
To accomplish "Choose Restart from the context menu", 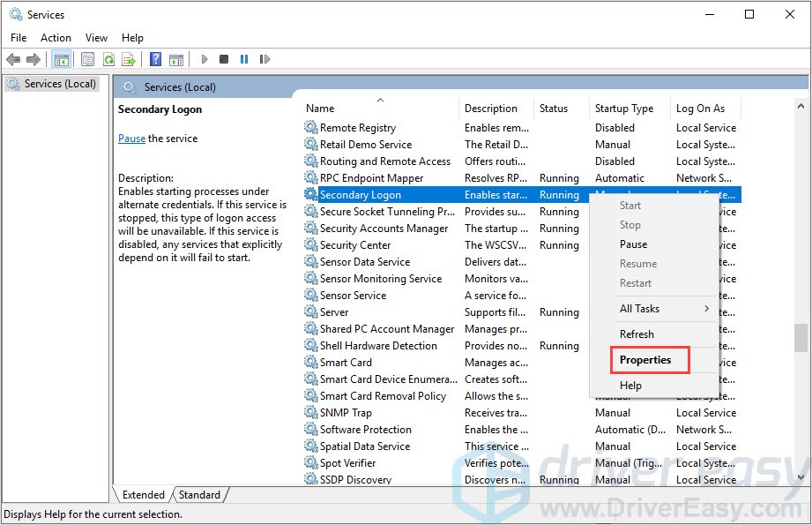I will (636, 282).
